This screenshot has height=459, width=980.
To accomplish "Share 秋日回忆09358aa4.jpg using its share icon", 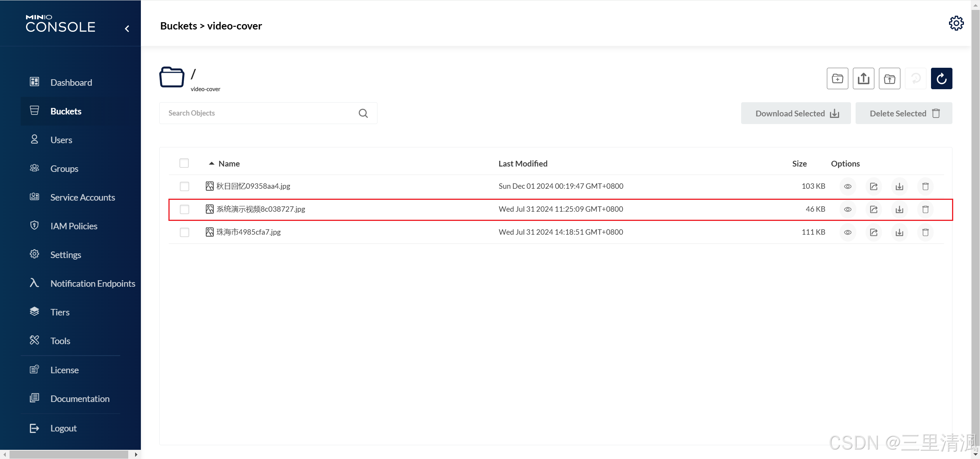I will pos(874,186).
